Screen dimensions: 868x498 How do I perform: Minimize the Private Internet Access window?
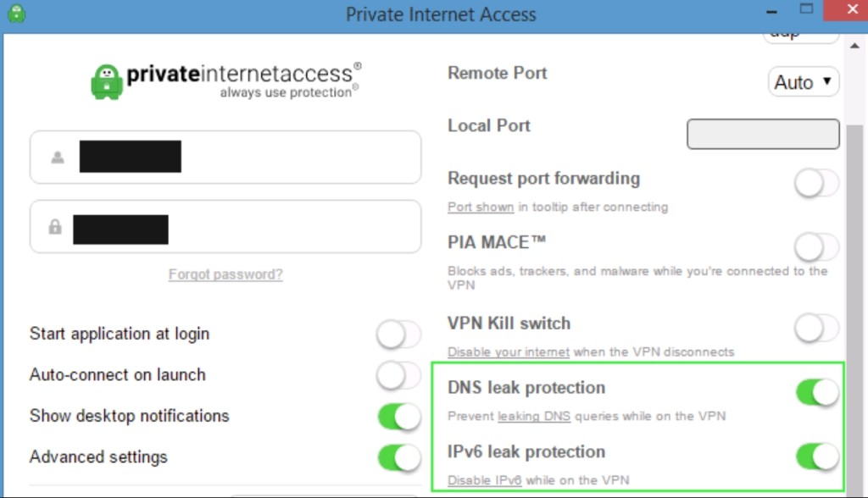[771, 12]
